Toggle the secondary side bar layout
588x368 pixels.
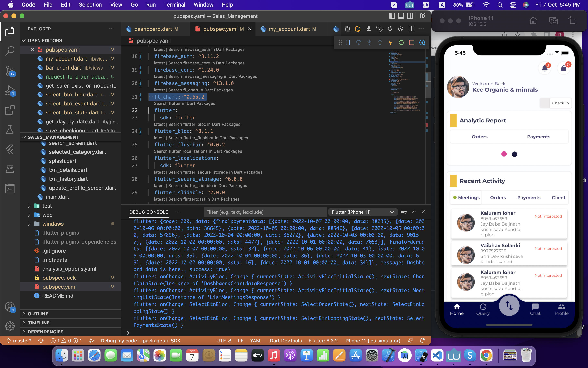click(410, 16)
